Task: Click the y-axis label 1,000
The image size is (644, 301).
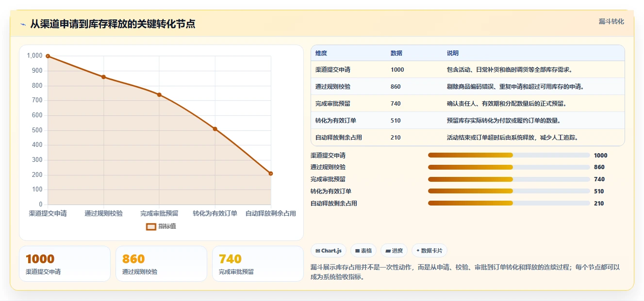Action: (x=35, y=56)
